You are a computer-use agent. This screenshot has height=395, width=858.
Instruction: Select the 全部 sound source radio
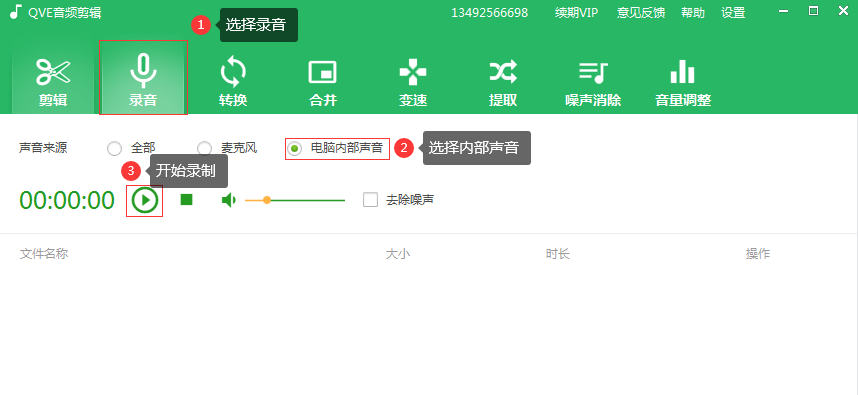(x=114, y=148)
